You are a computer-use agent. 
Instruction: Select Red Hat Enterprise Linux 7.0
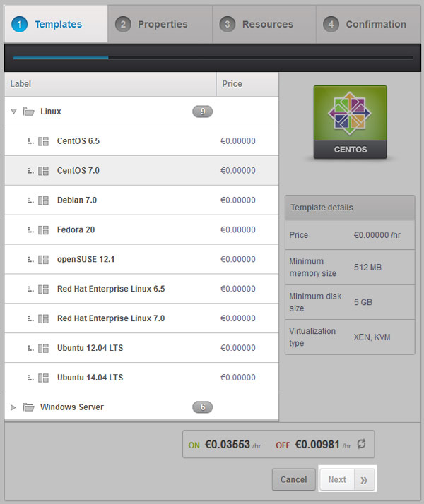pyautogui.click(x=141, y=318)
